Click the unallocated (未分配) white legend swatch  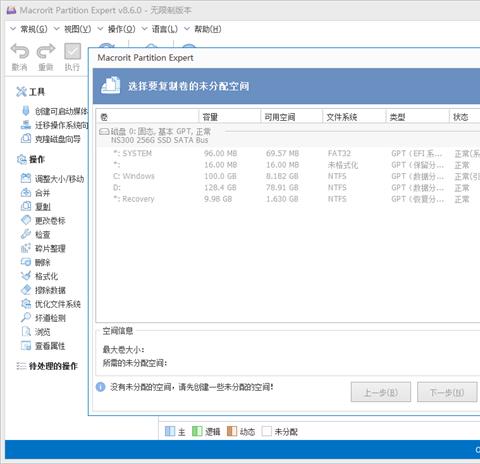pos(267,431)
